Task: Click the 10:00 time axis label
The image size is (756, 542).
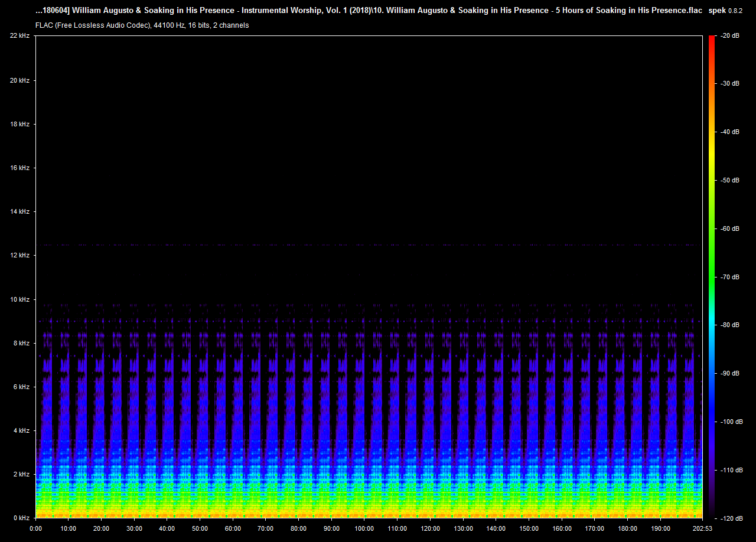Action: [69, 528]
